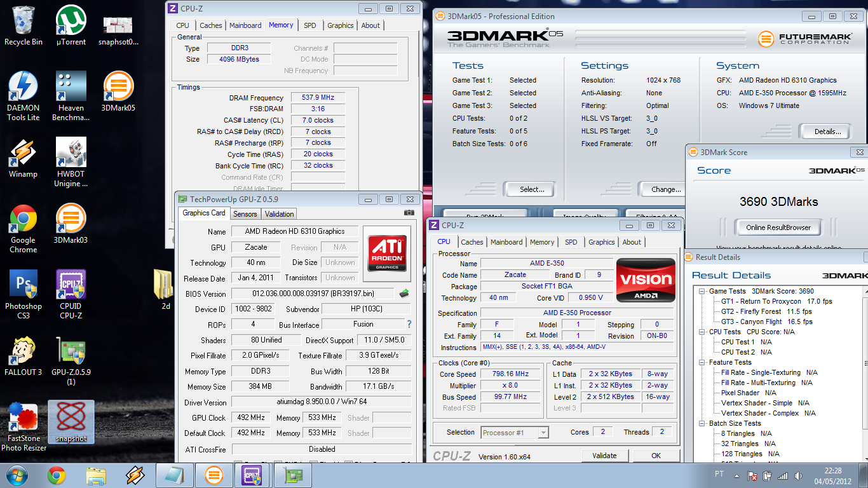Select FastStone Photo Resizer desktop icon

pyautogui.click(x=24, y=427)
